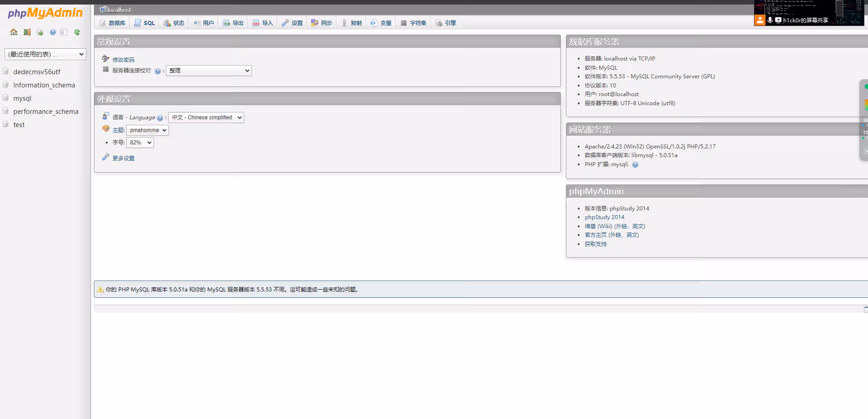868x419 pixels.
Task: Click the microphone icon in screen share overlay
Action: tap(770, 20)
